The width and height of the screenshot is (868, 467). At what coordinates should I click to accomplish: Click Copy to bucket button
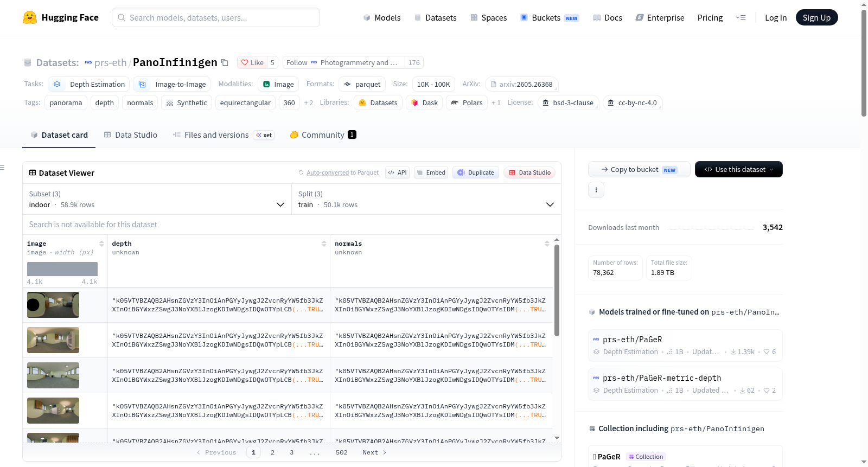[639, 169]
